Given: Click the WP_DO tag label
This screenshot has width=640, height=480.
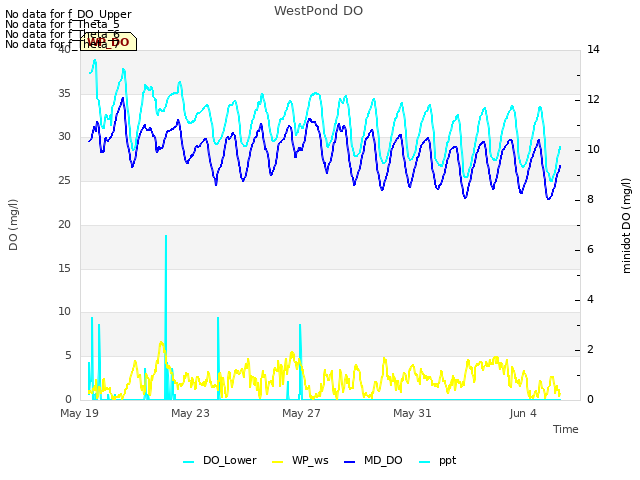Looking at the screenshot, I should [108, 42].
